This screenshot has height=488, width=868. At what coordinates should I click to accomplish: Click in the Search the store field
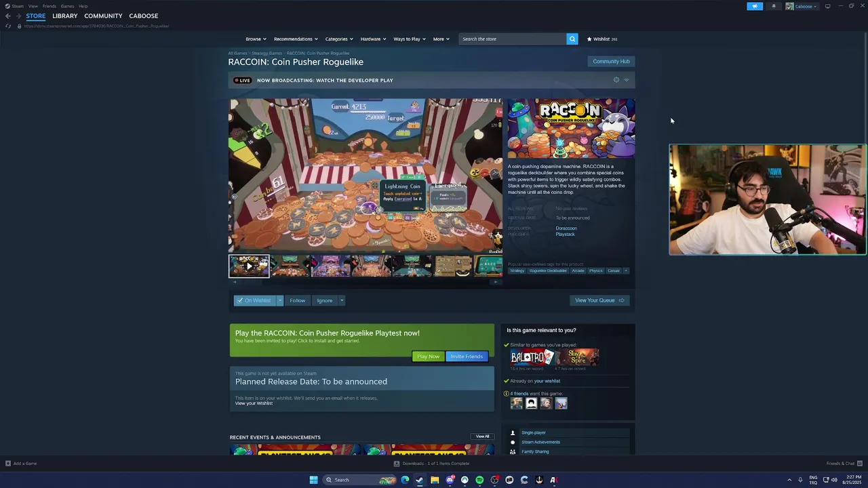tap(513, 39)
